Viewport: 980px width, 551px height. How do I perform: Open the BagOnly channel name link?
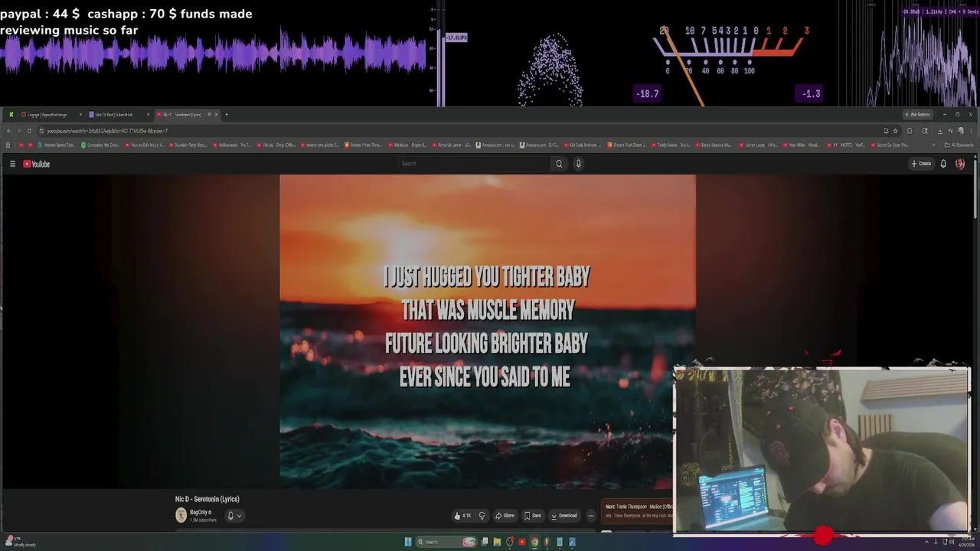coord(200,512)
